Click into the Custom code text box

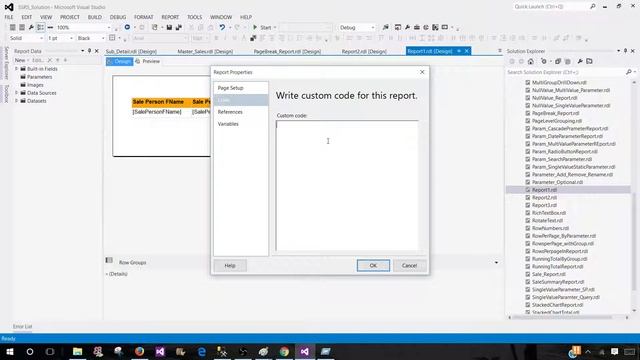[x=347, y=185]
